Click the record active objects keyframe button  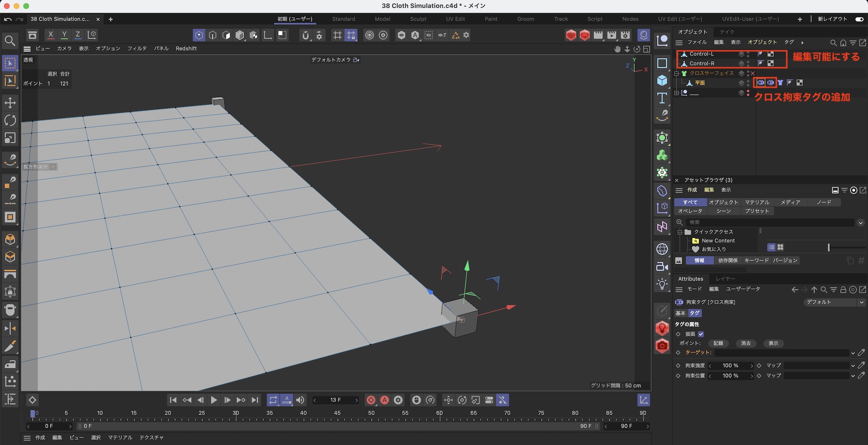pyautogui.click(x=371, y=400)
